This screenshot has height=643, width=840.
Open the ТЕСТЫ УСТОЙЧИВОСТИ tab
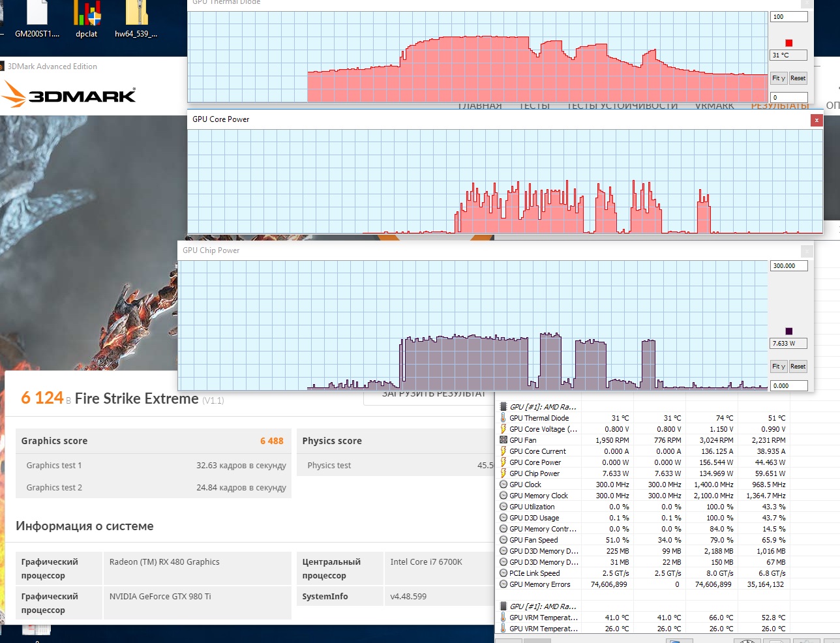(623, 106)
